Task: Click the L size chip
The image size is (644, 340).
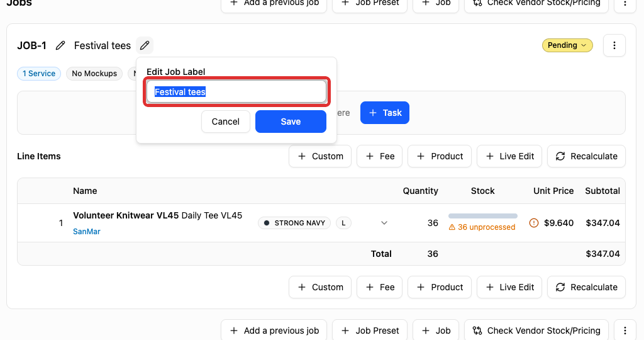Action: click(343, 223)
